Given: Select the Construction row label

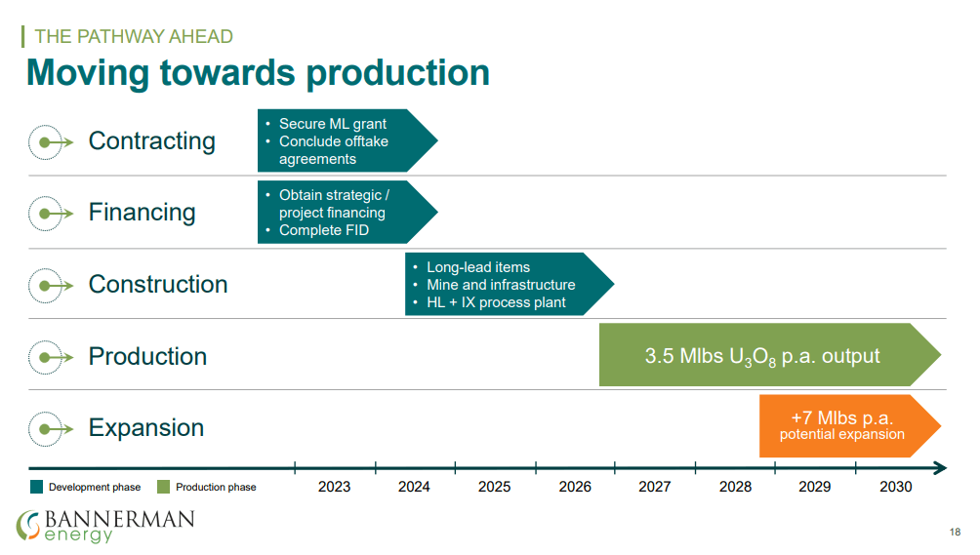Looking at the screenshot, I should click(x=158, y=284).
